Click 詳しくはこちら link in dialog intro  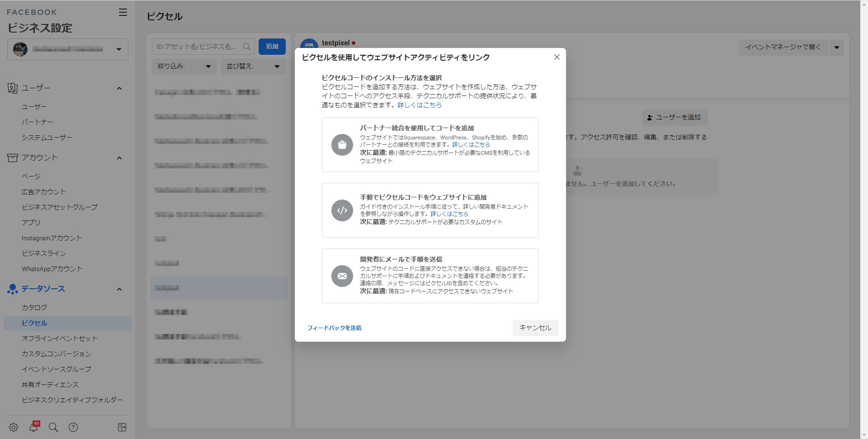pyautogui.click(x=420, y=105)
